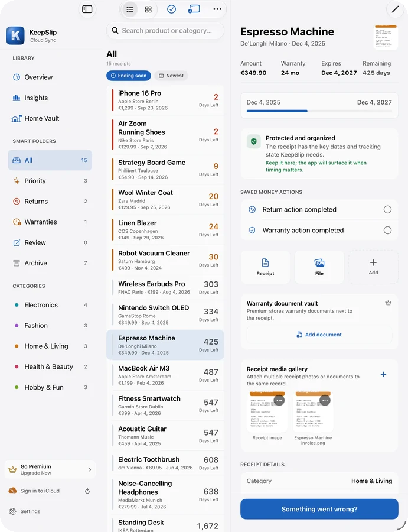Select the Wool Winter Coat receipt
This screenshot has width=408, height=532.
(x=165, y=200)
